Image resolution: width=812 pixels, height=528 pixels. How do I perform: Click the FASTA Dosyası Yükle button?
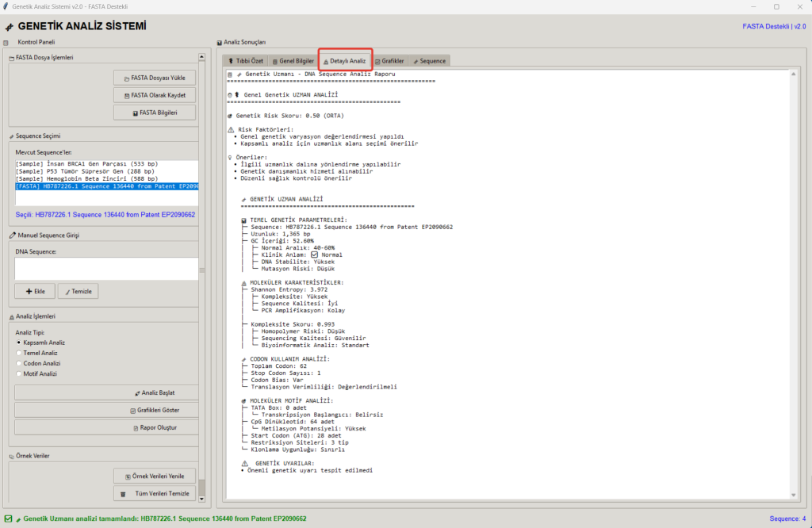[x=155, y=78]
